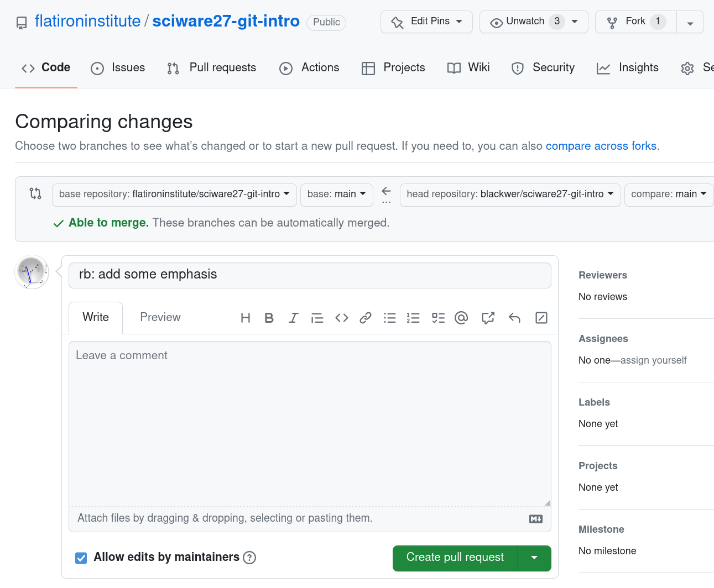Open the base repository dropdown

(x=174, y=195)
